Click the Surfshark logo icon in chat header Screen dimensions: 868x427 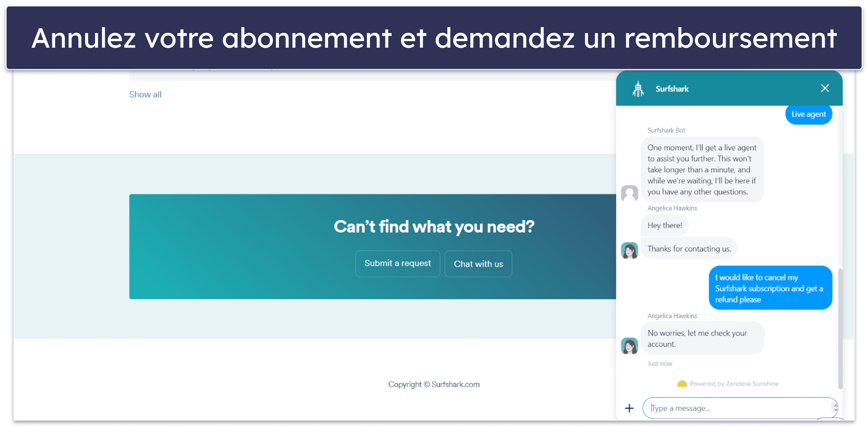point(638,89)
